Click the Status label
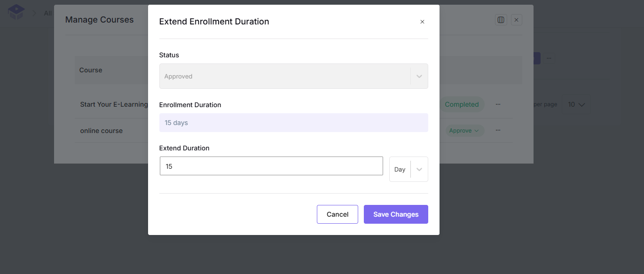Image resolution: width=644 pixels, height=274 pixels. pos(169,55)
